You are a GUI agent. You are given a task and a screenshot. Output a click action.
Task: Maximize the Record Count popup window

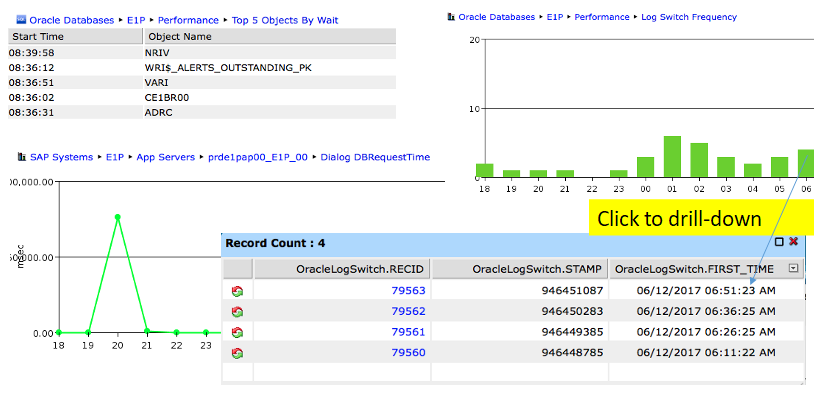click(779, 242)
